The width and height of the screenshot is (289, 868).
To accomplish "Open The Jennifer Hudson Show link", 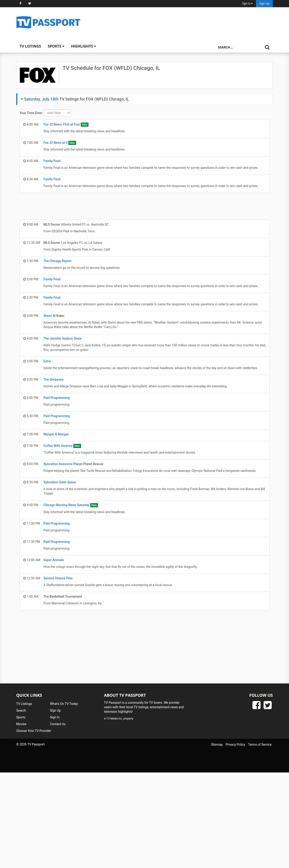I will pos(62,338).
